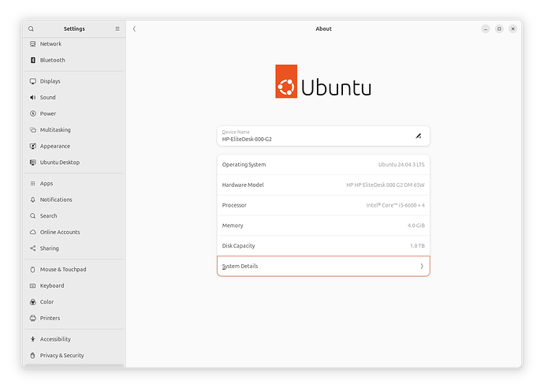Click the search icon in Settings header
The height and width of the screenshot is (392, 544).
(32, 29)
